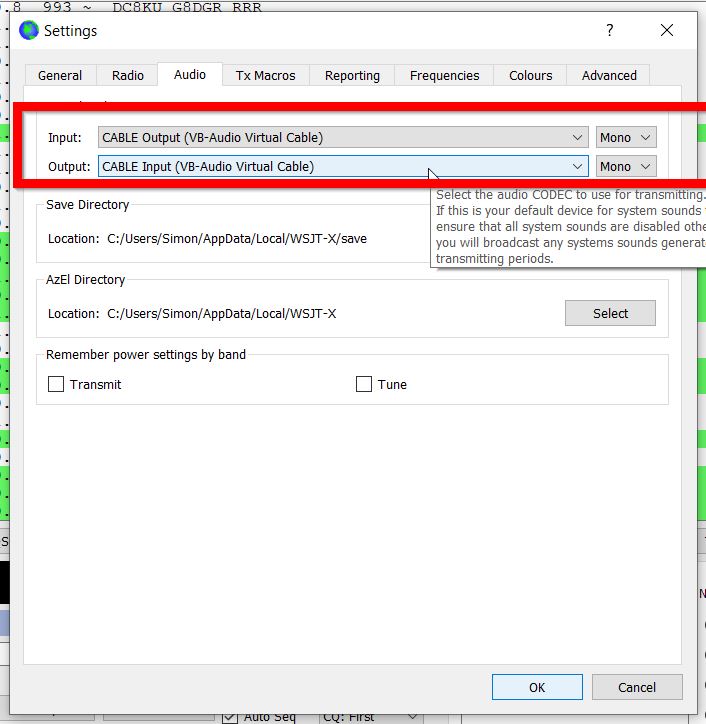Cancel the Settings dialog

pos(637,687)
